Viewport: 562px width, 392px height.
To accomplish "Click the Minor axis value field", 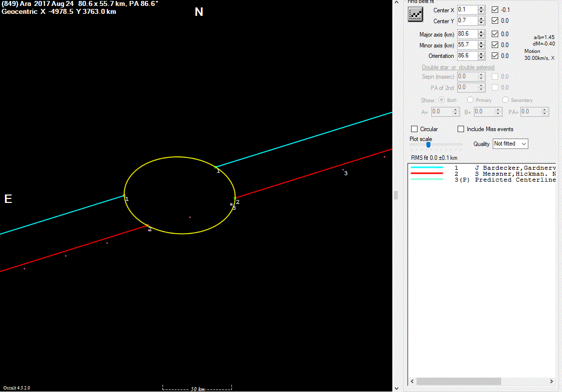I will click(468, 45).
